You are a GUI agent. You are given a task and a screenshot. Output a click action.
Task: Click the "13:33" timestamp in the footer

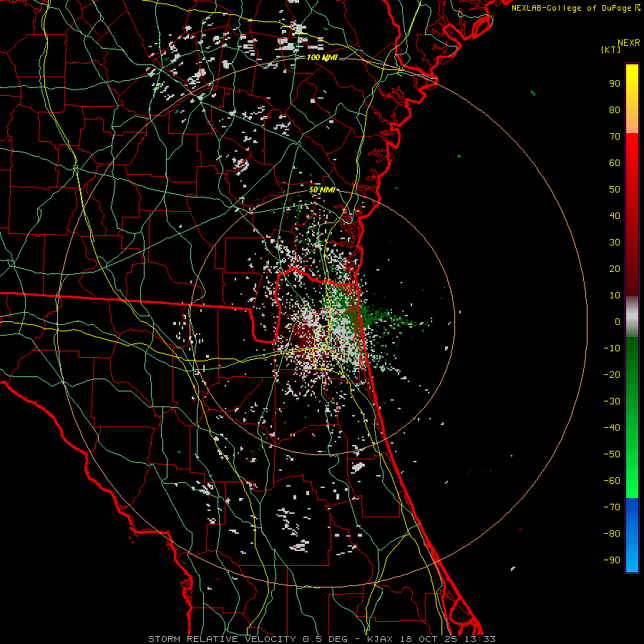pyautogui.click(x=480, y=639)
